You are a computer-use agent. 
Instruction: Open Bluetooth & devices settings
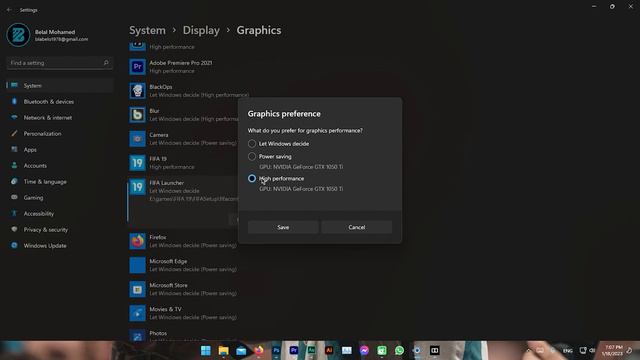[60, 101]
